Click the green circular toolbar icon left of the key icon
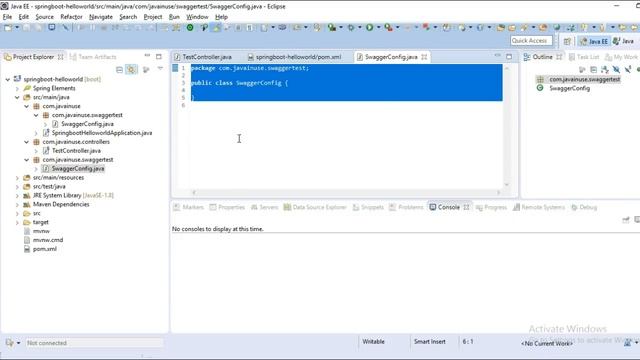Image resolution: width=640 pixels, height=360 pixels. (190, 28)
